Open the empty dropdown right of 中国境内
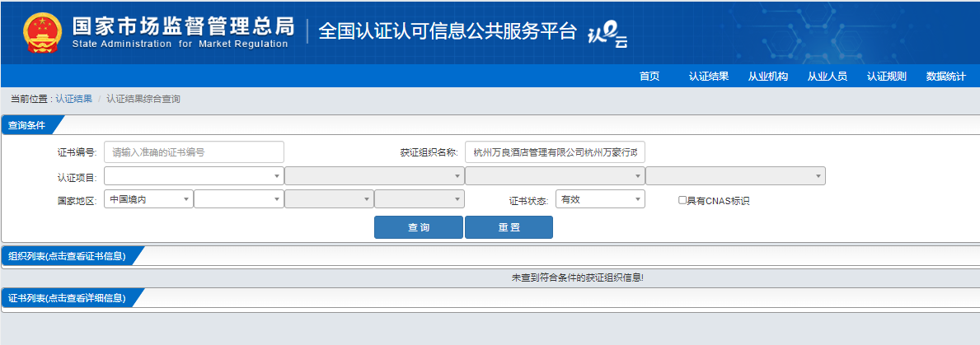The image size is (980, 345). pos(239,199)
